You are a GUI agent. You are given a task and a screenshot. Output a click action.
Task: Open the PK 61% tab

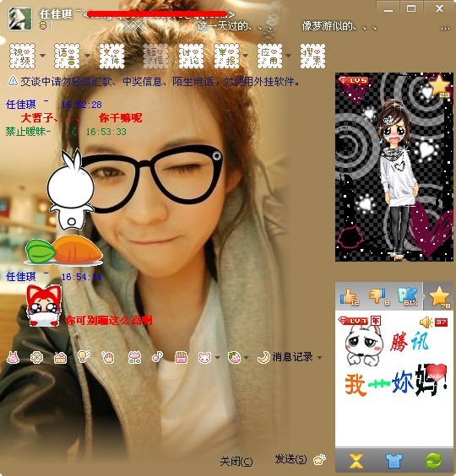point(408,296)
